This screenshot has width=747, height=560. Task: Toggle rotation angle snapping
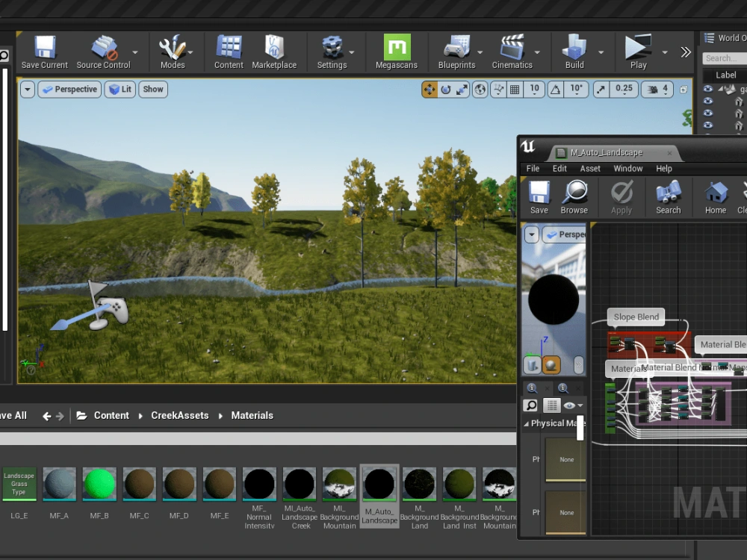point(554,90)
